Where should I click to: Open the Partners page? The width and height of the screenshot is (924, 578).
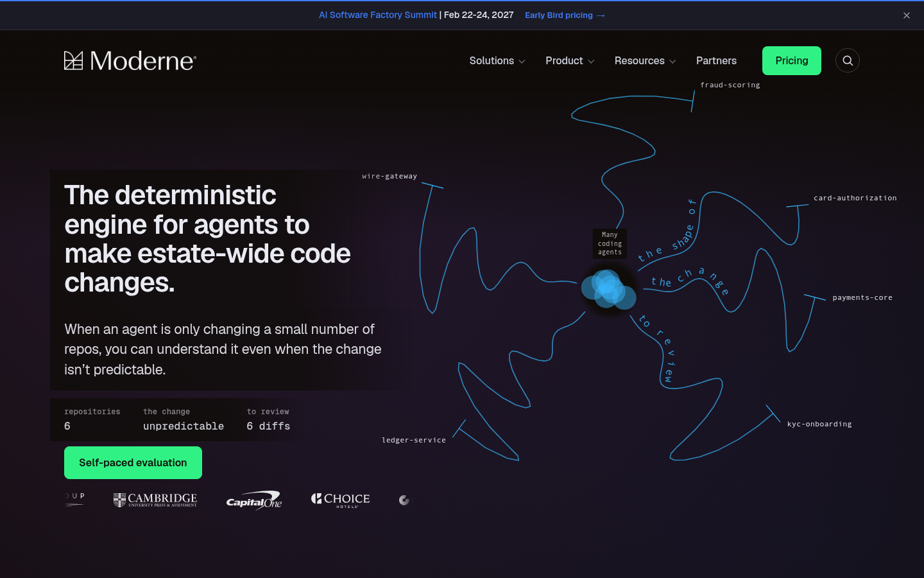(x=716, y=60)
